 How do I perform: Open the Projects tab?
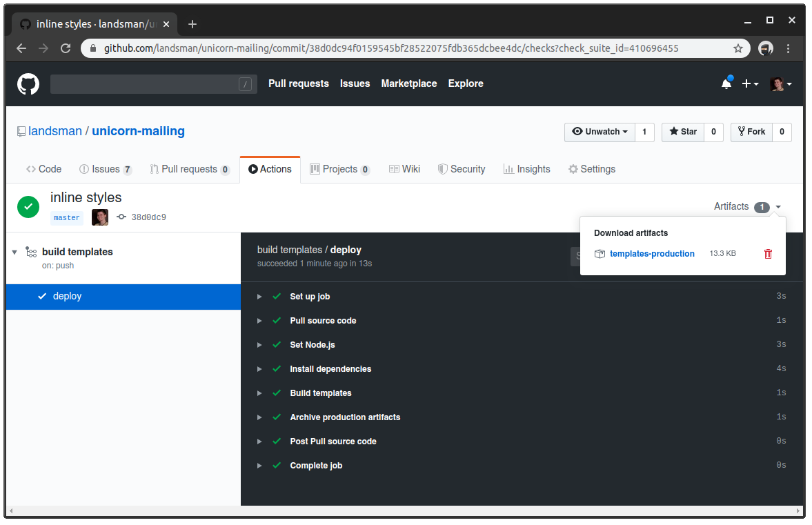(339, 169)
